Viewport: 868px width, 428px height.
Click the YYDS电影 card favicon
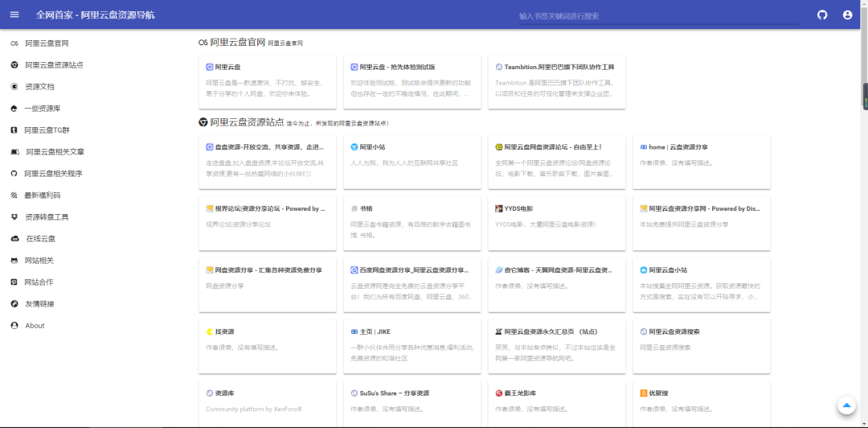(x=499, y=209)
